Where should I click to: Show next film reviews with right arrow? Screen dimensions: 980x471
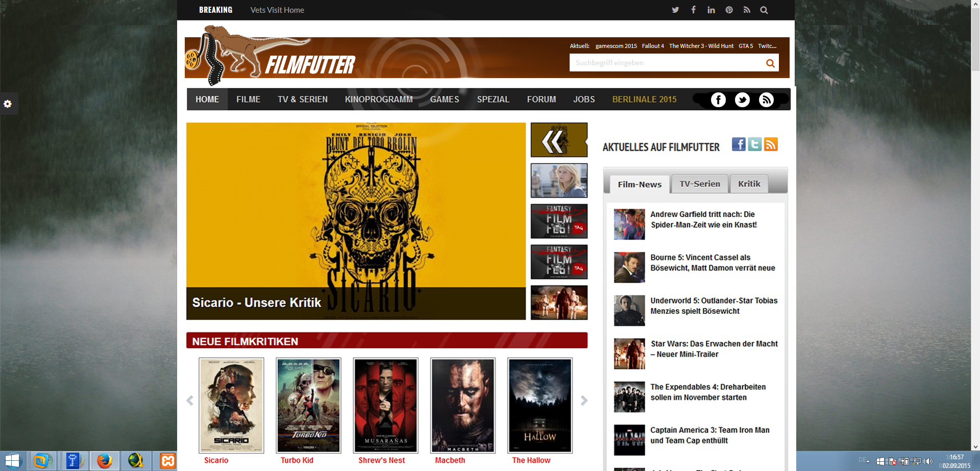[x=584, y=401]
